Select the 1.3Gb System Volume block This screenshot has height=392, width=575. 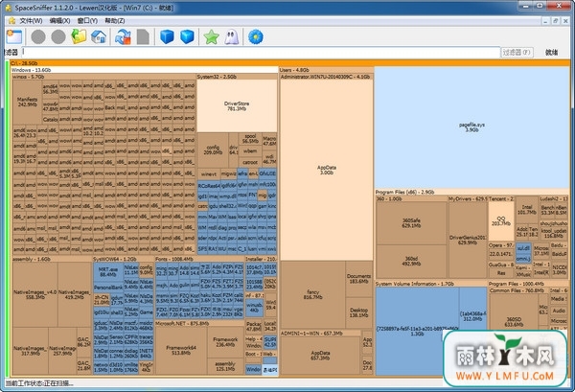[417, 332]
